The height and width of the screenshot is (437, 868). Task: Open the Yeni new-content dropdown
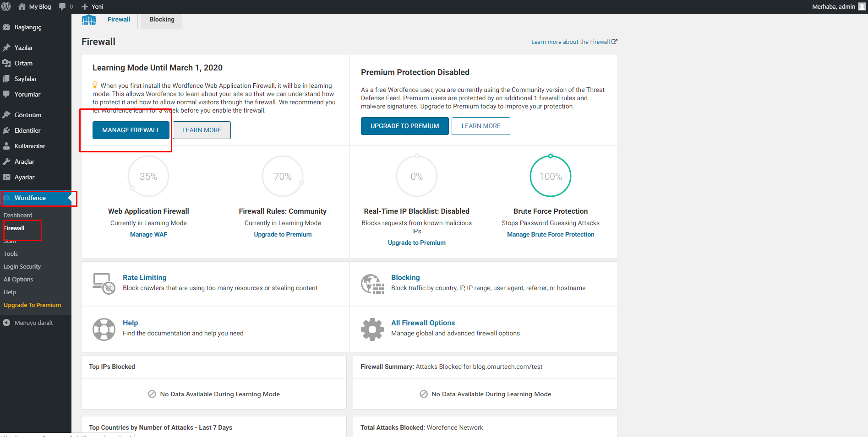tap(93, 6)
